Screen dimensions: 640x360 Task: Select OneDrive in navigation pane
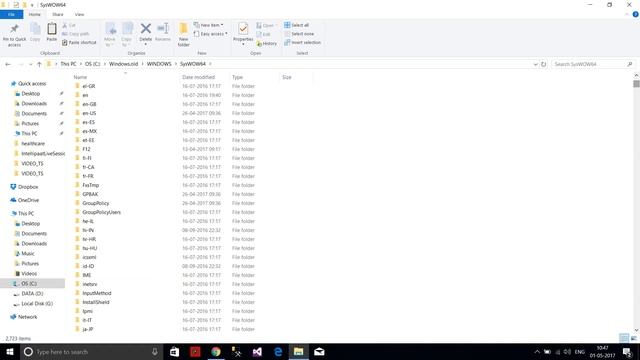28,200
